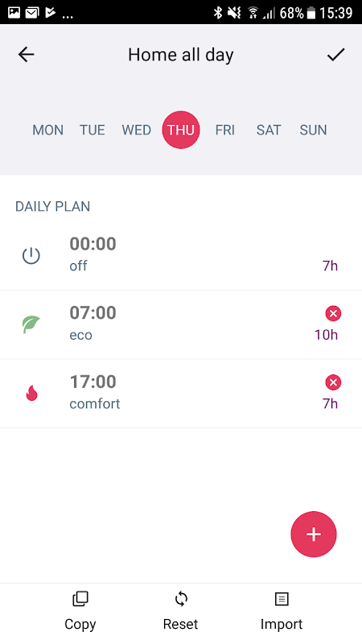
Task: Select WED in day selector
Action: (137, 130)
